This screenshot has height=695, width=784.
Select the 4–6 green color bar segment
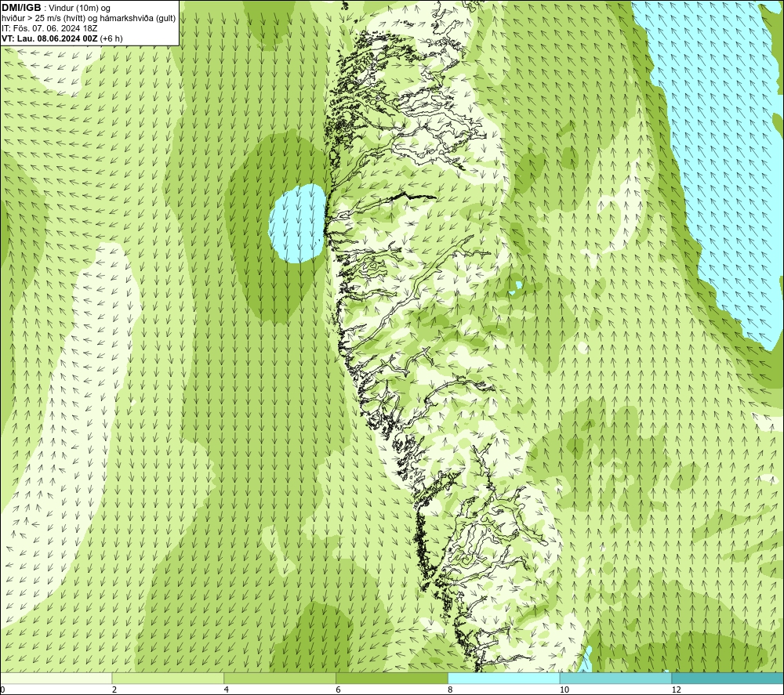coord(280,679)
